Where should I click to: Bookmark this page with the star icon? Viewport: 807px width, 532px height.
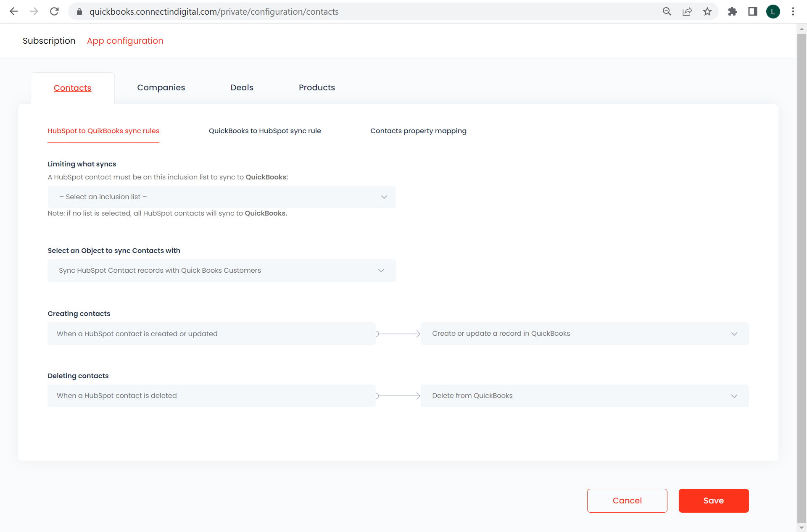(707, 11)
